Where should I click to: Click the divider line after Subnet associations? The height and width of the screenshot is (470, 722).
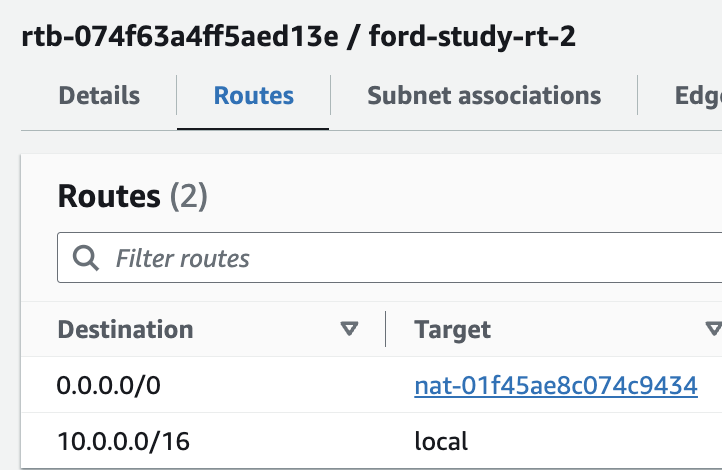click(x=637, y=95)
